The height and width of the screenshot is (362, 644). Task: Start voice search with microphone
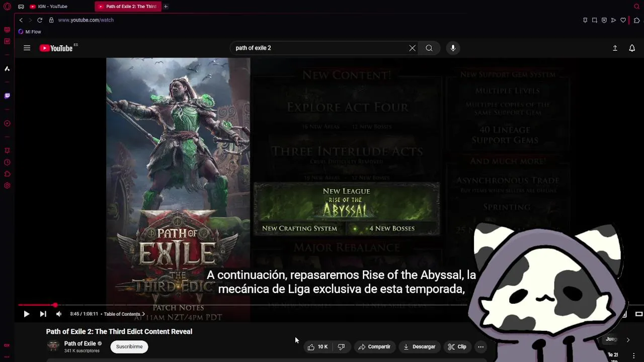tap(453, 48)
